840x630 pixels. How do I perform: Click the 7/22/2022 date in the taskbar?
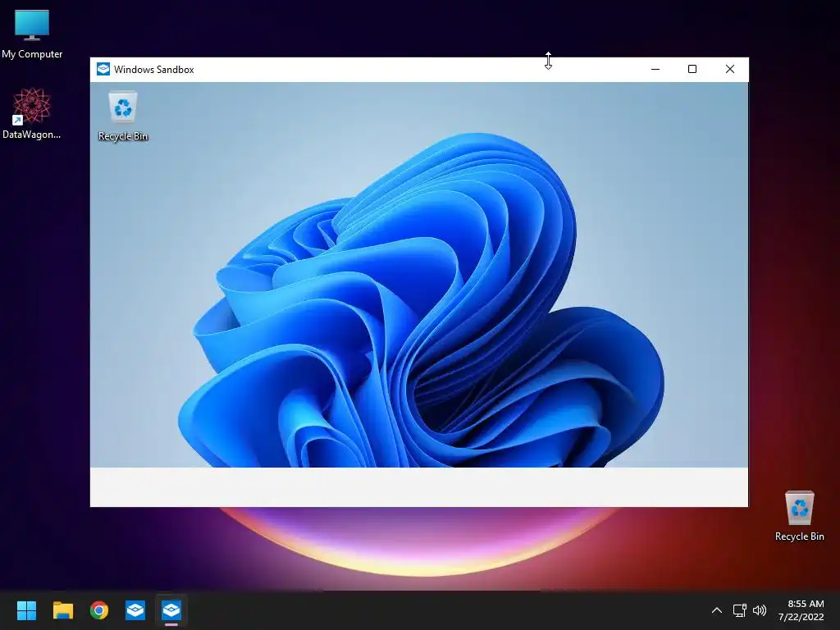801,617
